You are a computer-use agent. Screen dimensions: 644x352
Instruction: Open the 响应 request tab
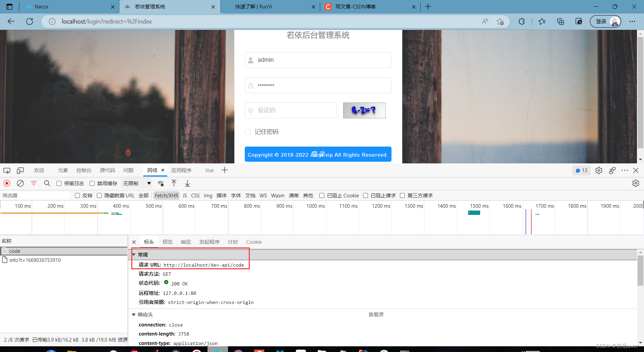[x=186, y=242]
